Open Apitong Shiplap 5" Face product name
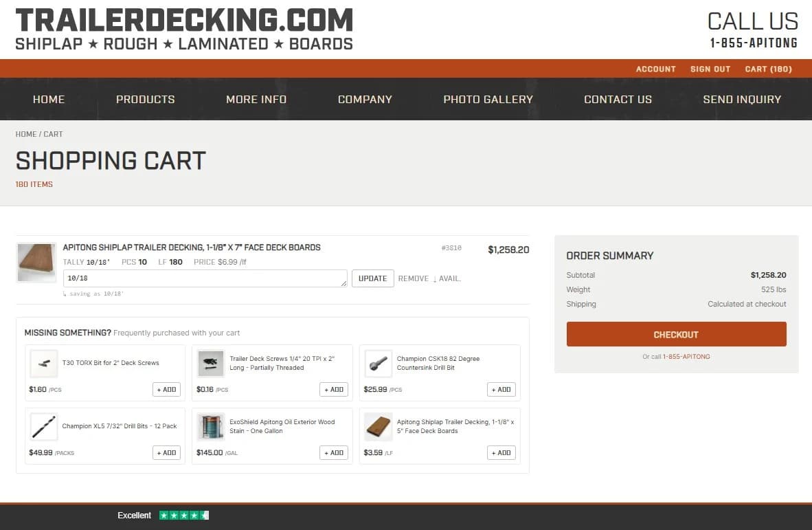 455,426
